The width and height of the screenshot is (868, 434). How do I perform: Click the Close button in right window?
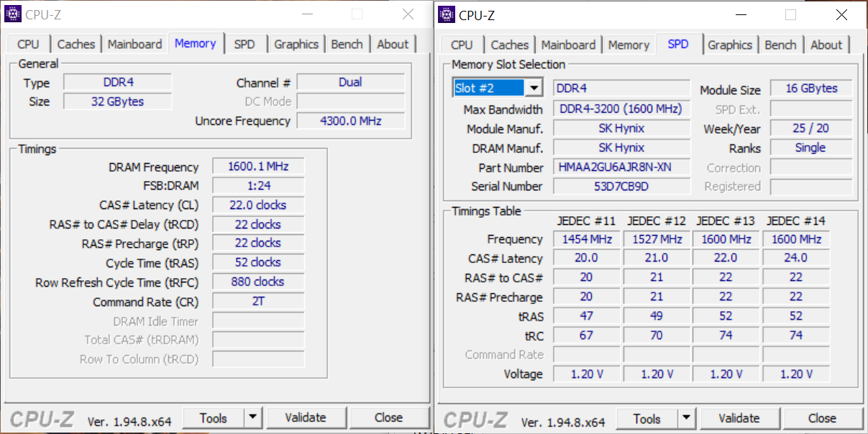tap(821, 418)
